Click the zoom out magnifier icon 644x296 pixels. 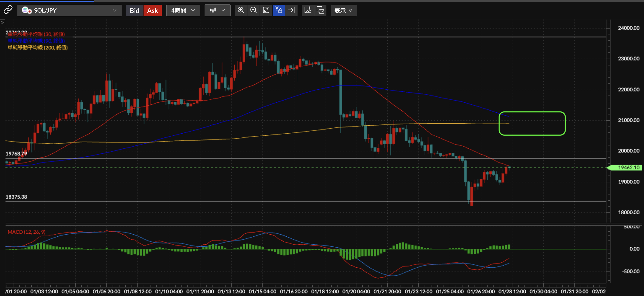[253, 10]
